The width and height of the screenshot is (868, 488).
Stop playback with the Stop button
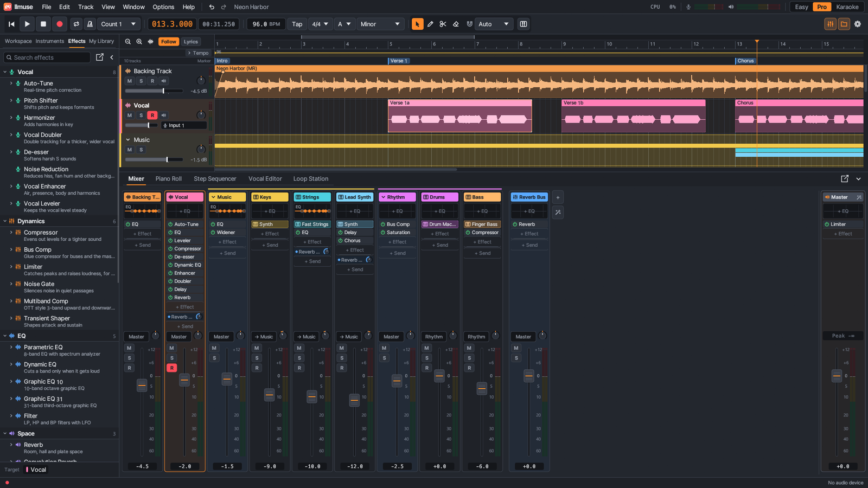pos(43,24)
